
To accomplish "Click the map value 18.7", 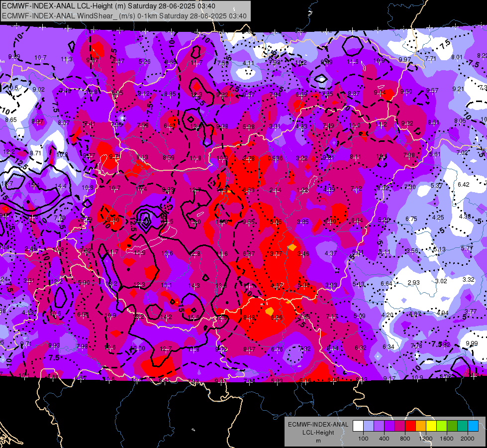I will coord(7,184).
